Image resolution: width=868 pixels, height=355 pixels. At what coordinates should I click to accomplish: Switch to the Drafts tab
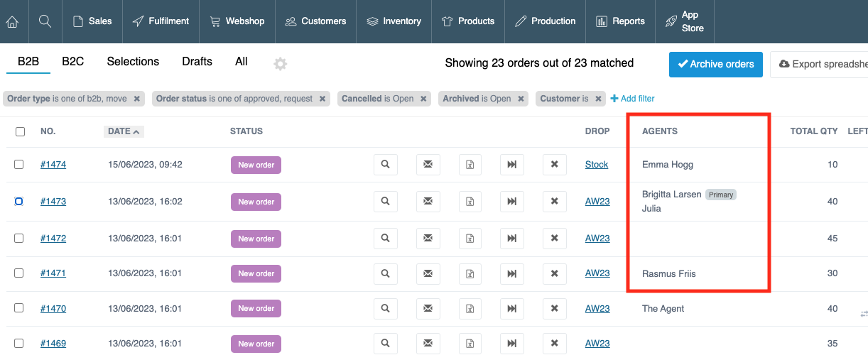[197, 62]
